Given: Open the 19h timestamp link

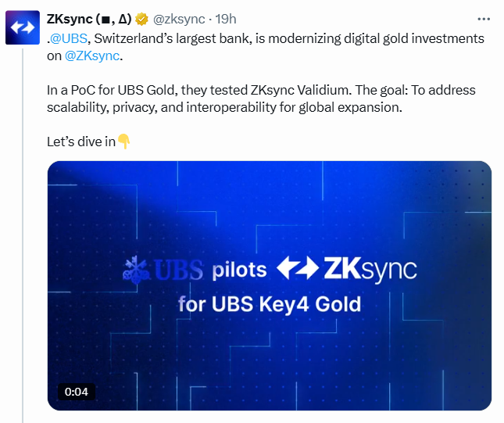Looking at the screenshot, I should [x=227, y=19].
